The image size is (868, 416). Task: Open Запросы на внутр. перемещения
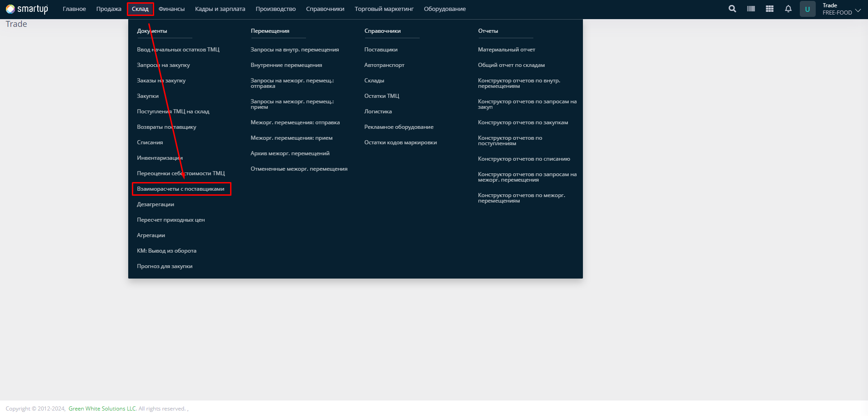click(295, 50)
